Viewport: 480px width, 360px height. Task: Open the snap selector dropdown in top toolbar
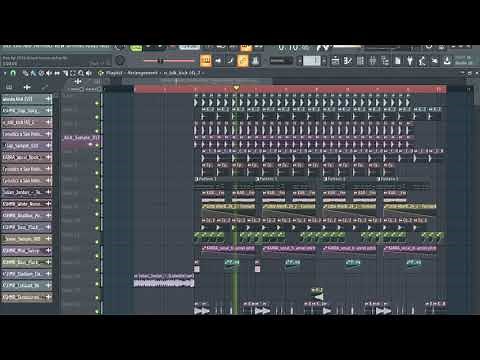point(281,61)
